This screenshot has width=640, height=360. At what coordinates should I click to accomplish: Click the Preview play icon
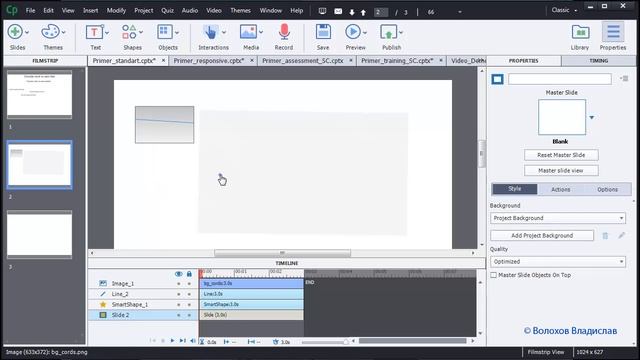tap(353, 32)
